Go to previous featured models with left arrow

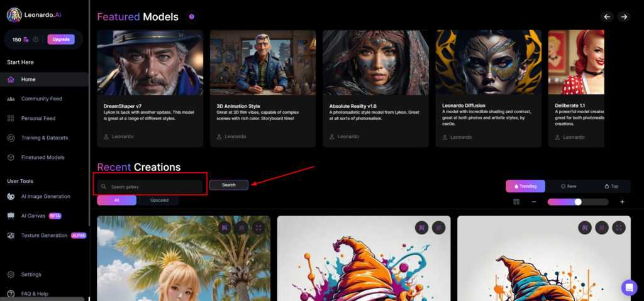point(607,17)
